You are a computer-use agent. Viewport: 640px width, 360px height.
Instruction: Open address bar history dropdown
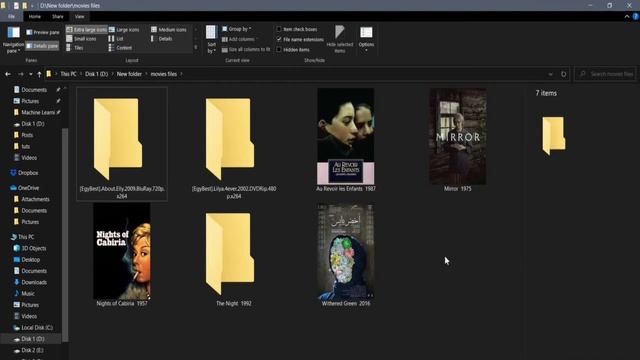550,74
